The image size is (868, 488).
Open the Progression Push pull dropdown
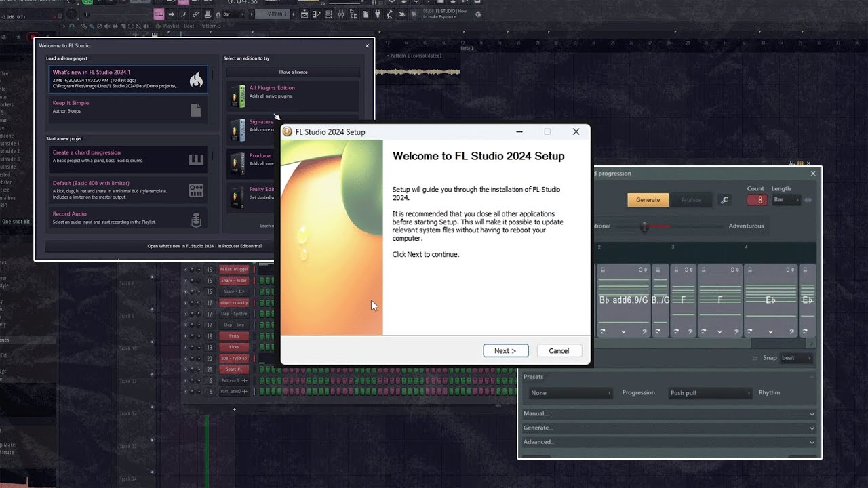point(710,393)
